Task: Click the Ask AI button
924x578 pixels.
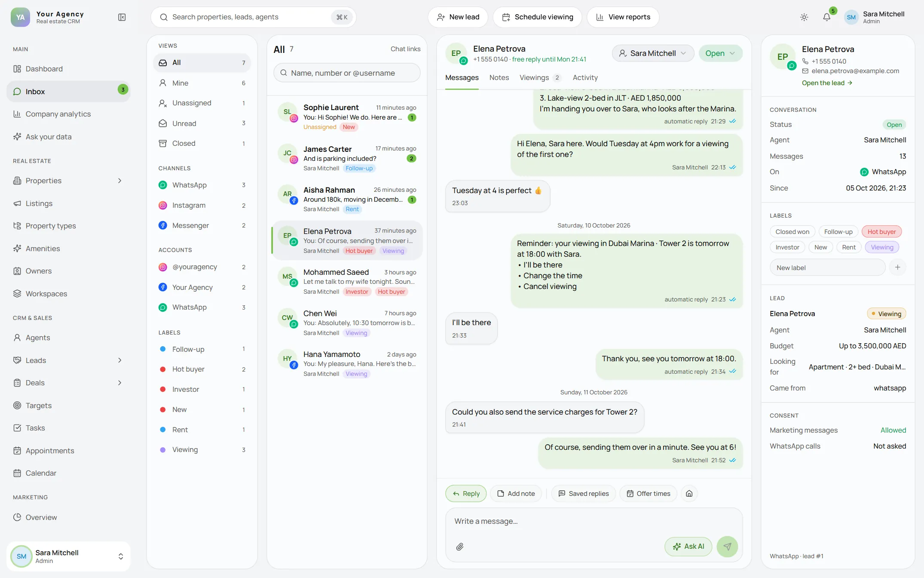Action: click(x=688, y=547)
